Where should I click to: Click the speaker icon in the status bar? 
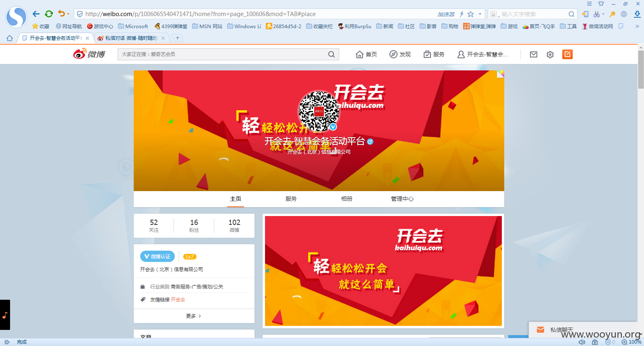pyautogui.click(x=582, y=342)
